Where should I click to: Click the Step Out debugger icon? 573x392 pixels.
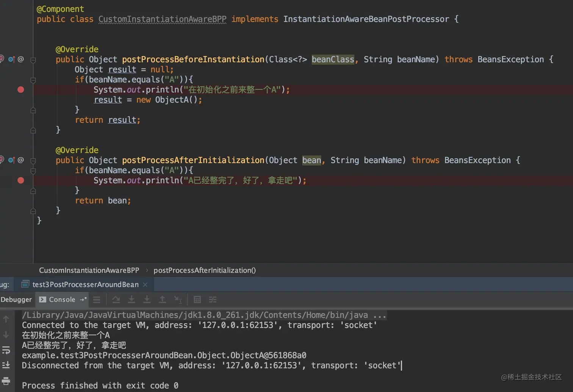[162, 299]
